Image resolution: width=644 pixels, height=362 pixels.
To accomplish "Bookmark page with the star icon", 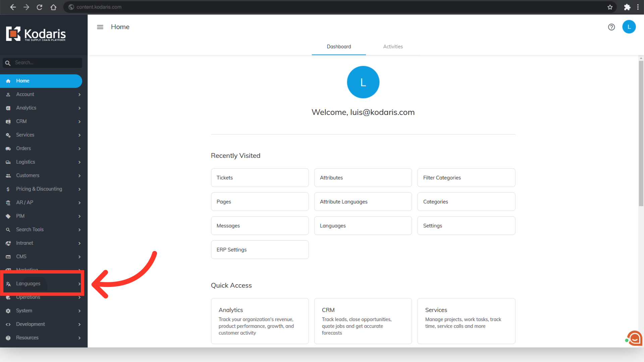I will coord(610,7).
